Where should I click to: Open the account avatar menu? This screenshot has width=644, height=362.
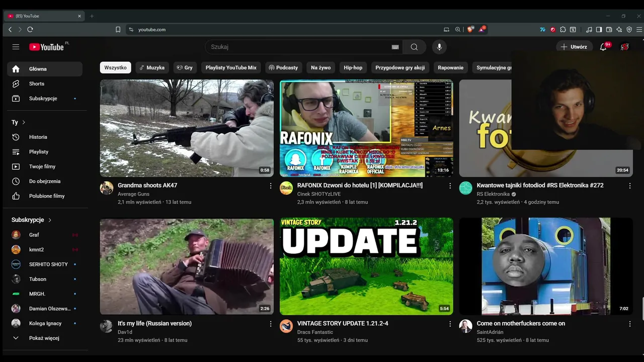[625, 47]
